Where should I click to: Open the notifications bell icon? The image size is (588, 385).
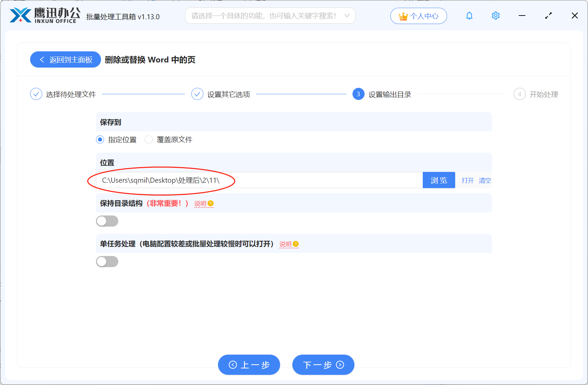[469, 16]
